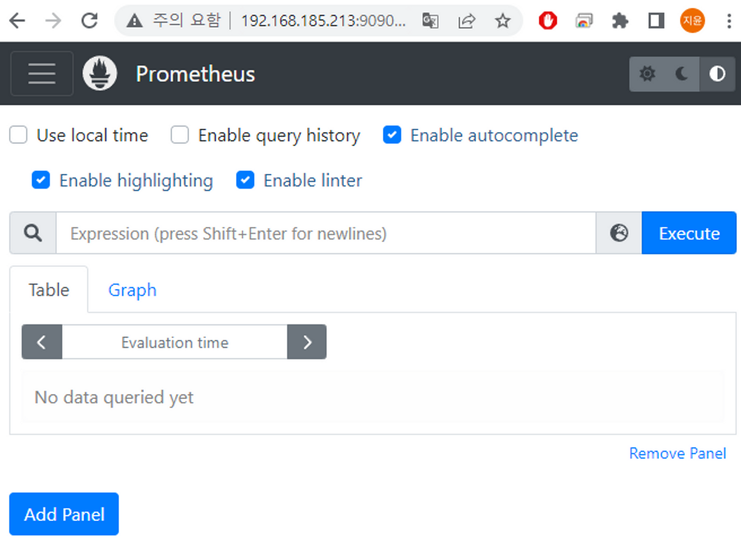View the not-secure site warning icon
The image size is (741, 560).
click(x=134, y=21)
